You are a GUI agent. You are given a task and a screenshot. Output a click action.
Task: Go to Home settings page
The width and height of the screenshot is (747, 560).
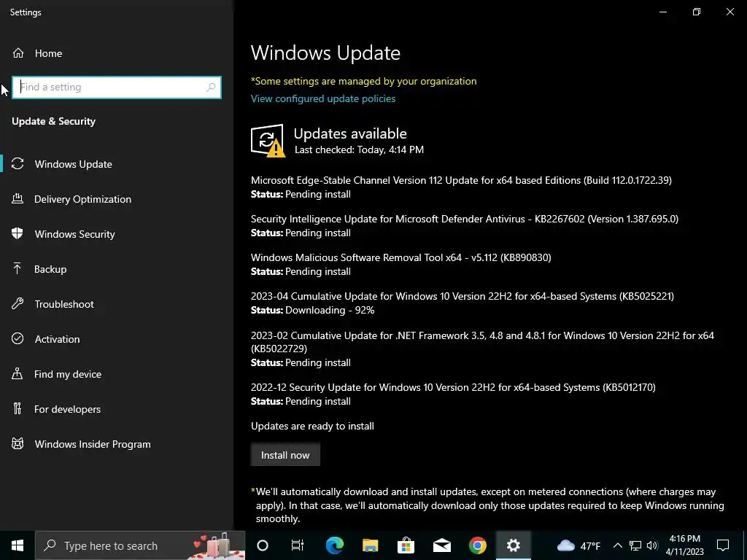point(117,52)
